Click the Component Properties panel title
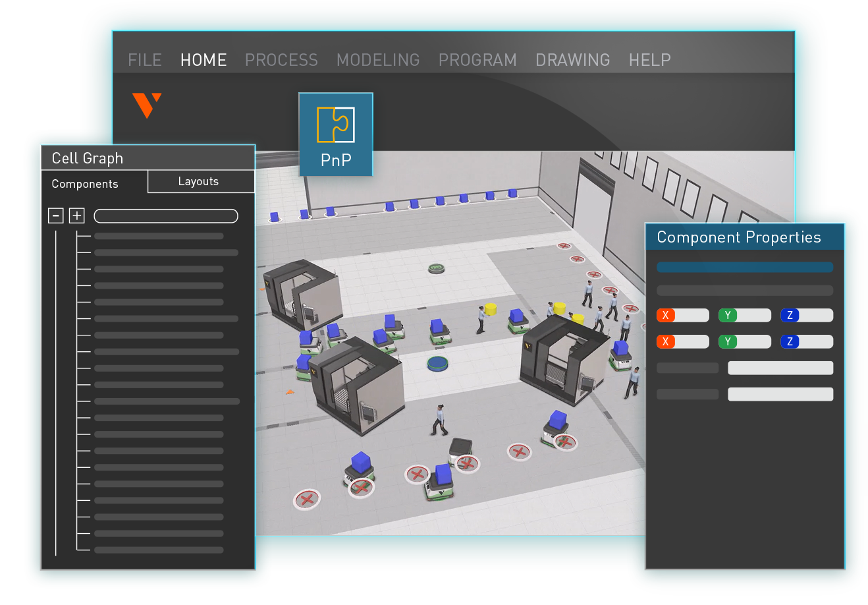Viewport: 868px width, 605px height. coord(739,237)
